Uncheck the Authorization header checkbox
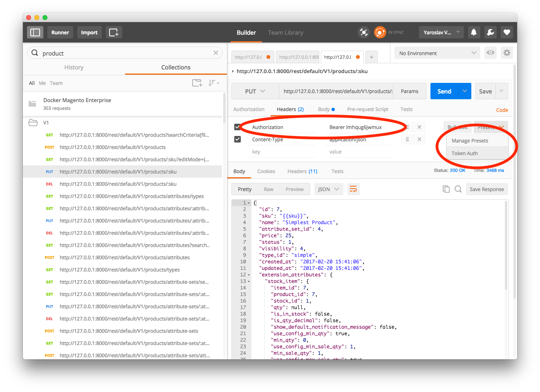The width and height of the screenshot is (540, 392). coord(238,127)
